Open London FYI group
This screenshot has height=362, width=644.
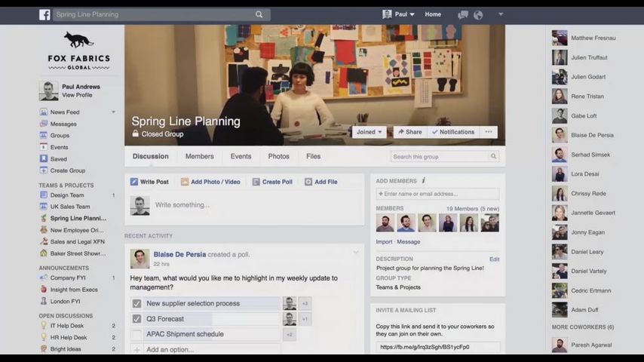(x=65, y=301)
